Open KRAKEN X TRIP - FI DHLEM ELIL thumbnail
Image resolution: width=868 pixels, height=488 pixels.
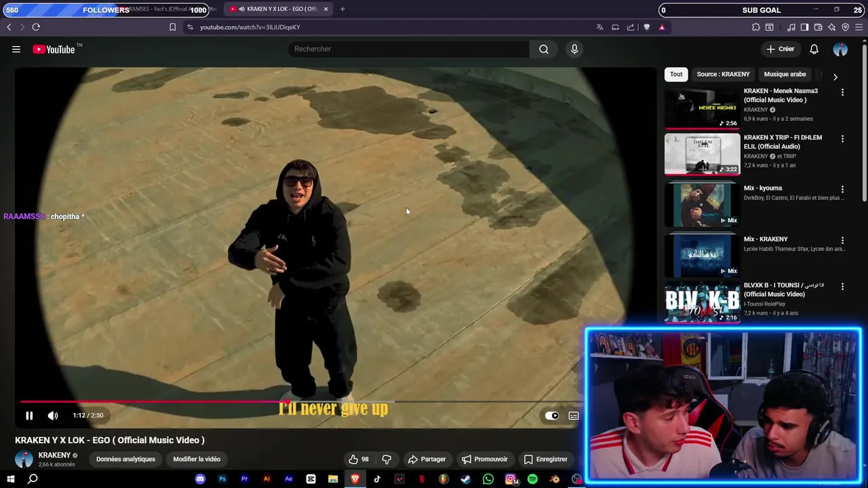coord(702,154)
